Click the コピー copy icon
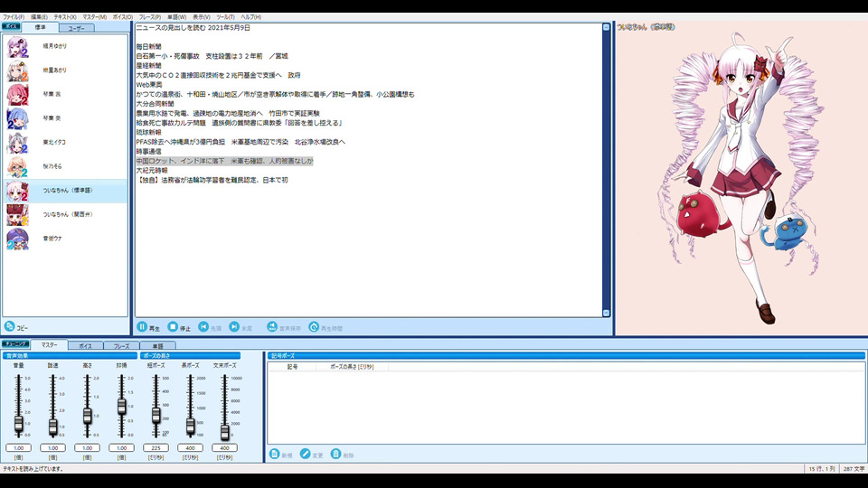Image resolution: width=868 pixels, height=488 pixels. [9, 326]
